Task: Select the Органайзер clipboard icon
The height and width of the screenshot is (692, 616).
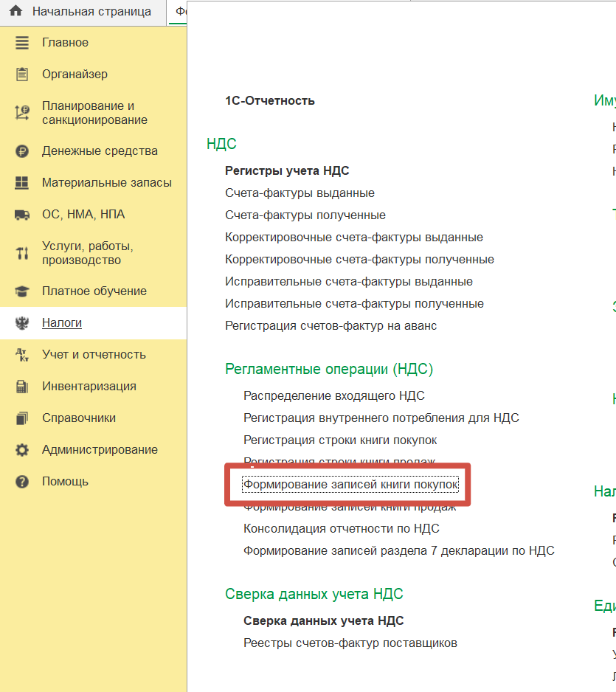Action: coord(21,74)
